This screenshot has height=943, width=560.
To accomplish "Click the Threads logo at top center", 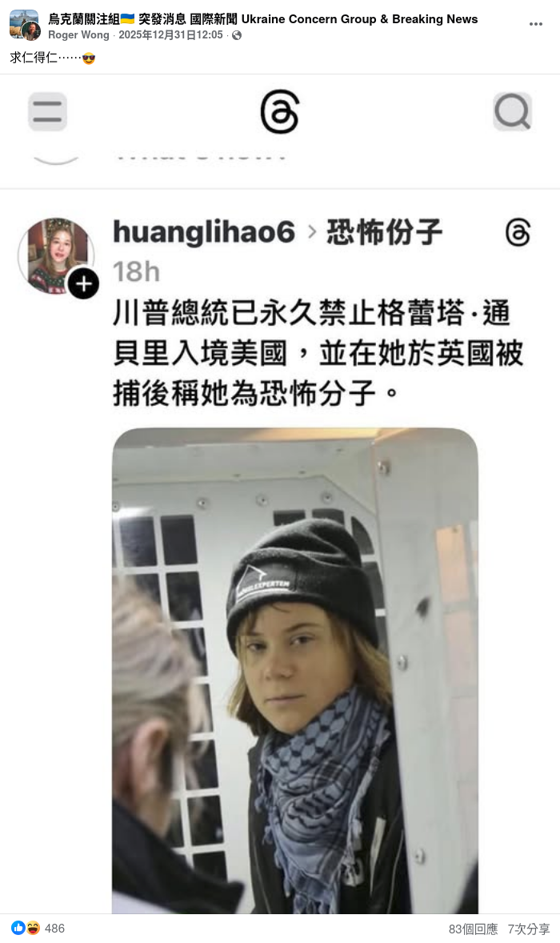I will [279, 112].
